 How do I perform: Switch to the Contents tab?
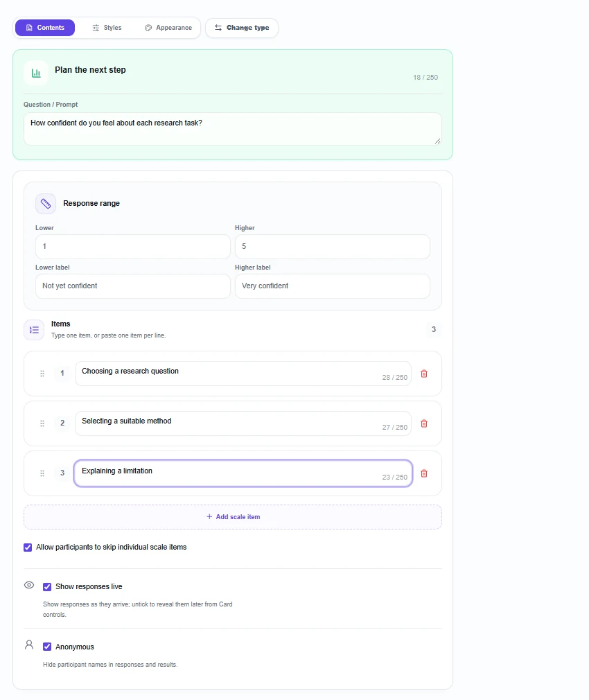[x=45, y=28]
